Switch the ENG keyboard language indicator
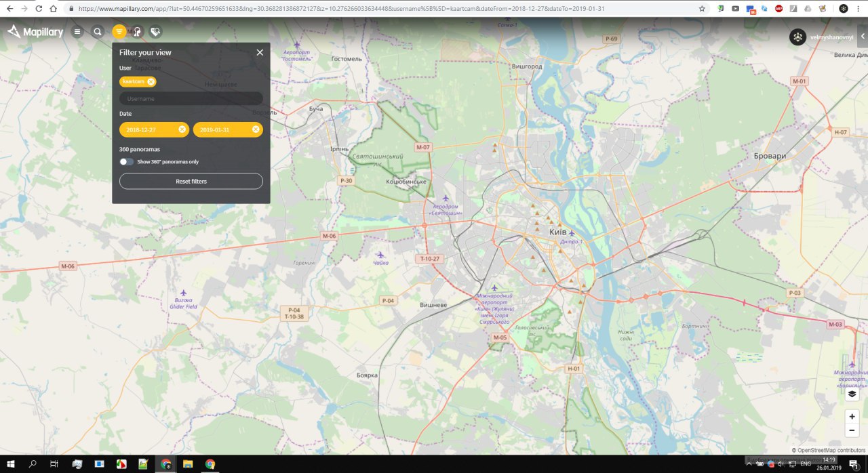868x473 pixels. [x=806, y=464]
